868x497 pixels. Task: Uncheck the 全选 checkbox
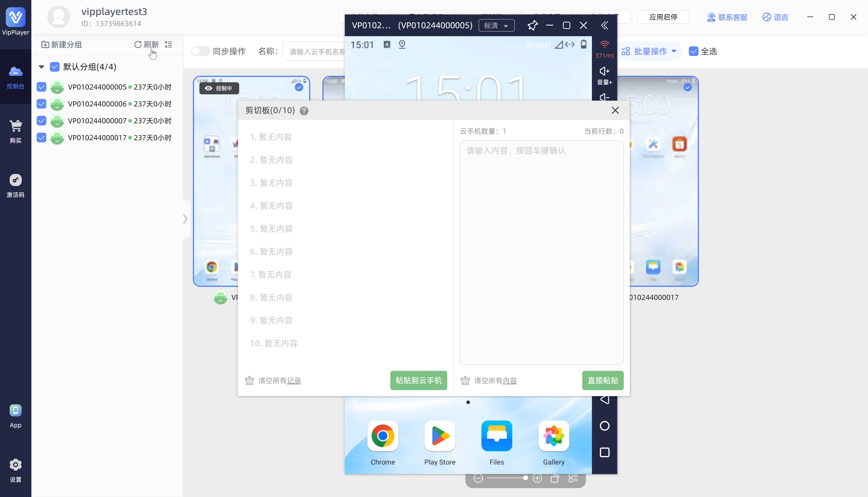pyautogui.click(x=693, y=51)
